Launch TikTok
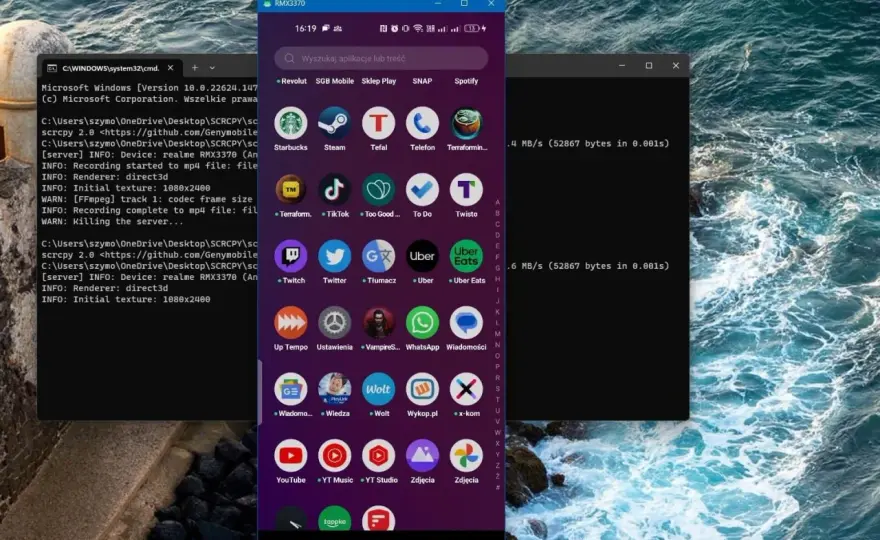 tap(334, 190)
